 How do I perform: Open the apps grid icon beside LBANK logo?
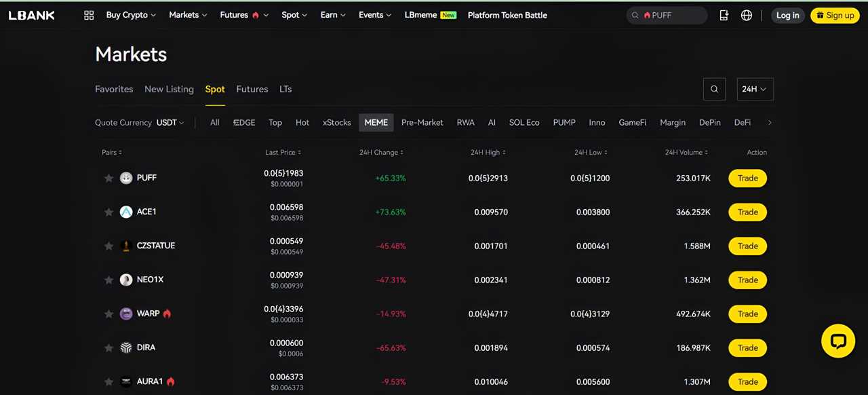pos(89,15)
